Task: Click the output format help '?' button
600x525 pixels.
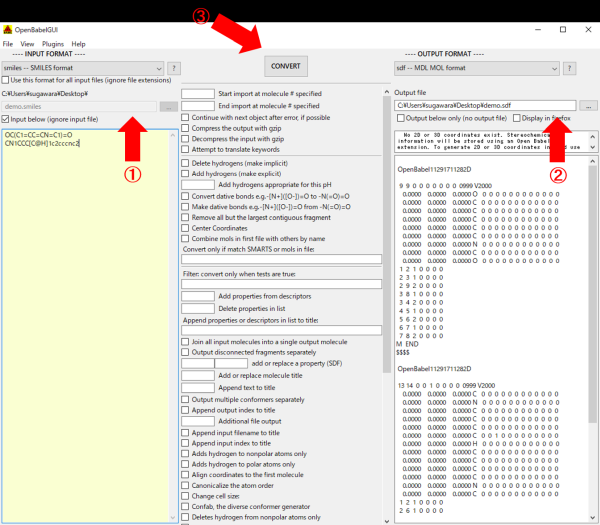Action: pos(572,69)
